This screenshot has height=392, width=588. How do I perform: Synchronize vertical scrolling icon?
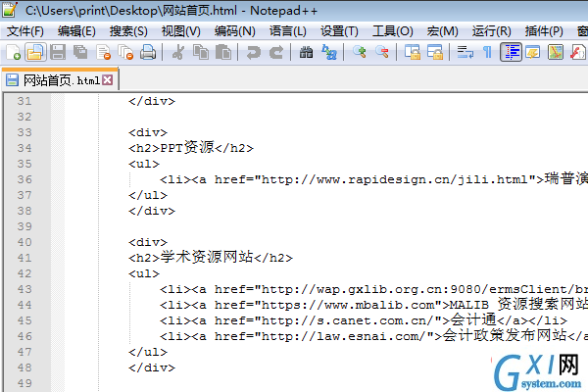click(x=413, y=52)
